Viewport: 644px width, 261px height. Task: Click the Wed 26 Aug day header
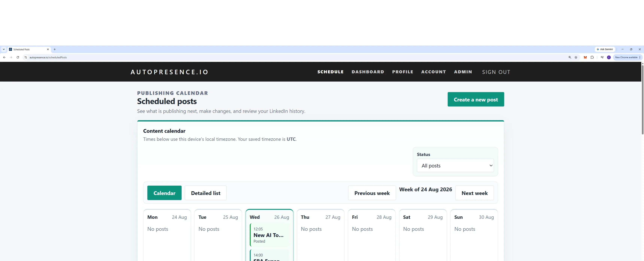click(x=269, y=217)
